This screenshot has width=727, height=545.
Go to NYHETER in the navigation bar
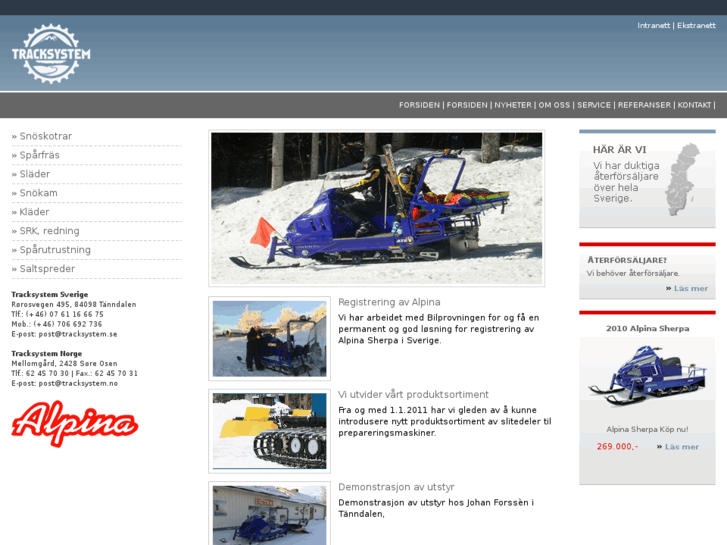[x=513, y=105]
